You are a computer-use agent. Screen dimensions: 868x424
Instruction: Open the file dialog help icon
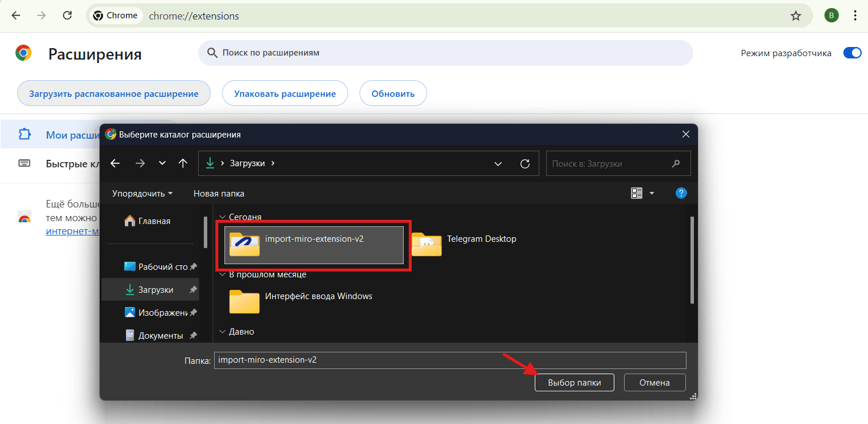coord(681,193)
